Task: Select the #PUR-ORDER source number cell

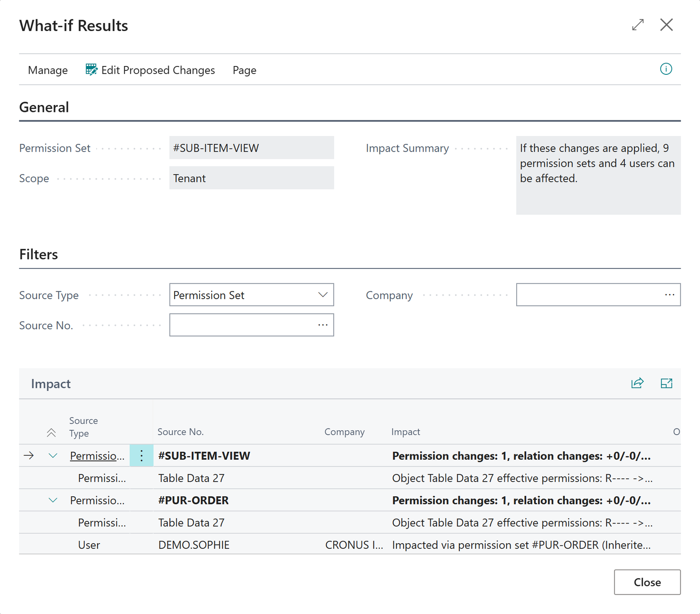Action: point(193,500)
